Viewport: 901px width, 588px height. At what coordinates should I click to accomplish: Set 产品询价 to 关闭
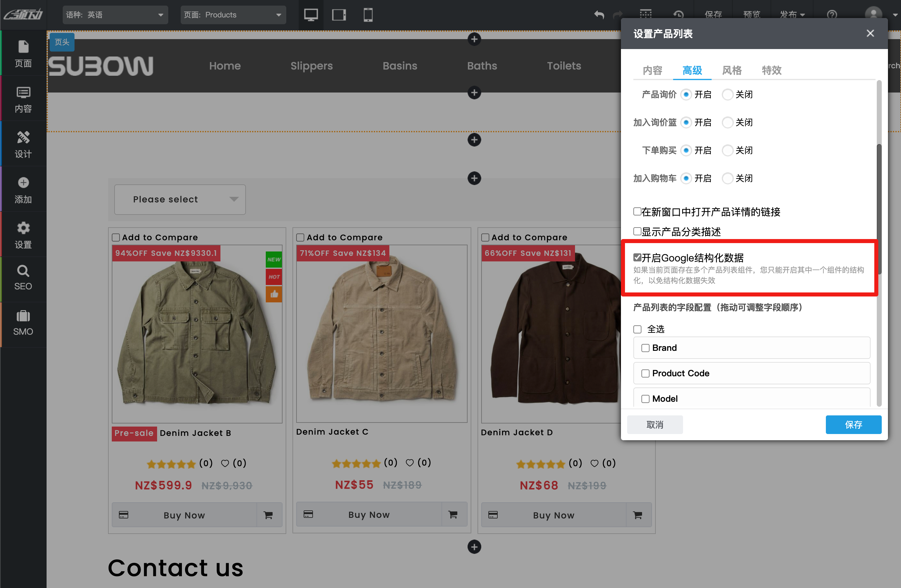tap(727, 94)
